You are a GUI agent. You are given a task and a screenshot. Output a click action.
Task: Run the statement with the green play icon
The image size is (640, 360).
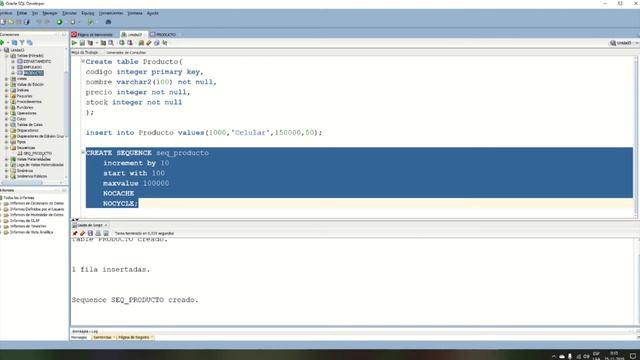pyautogui.click(x=74, y=43)
